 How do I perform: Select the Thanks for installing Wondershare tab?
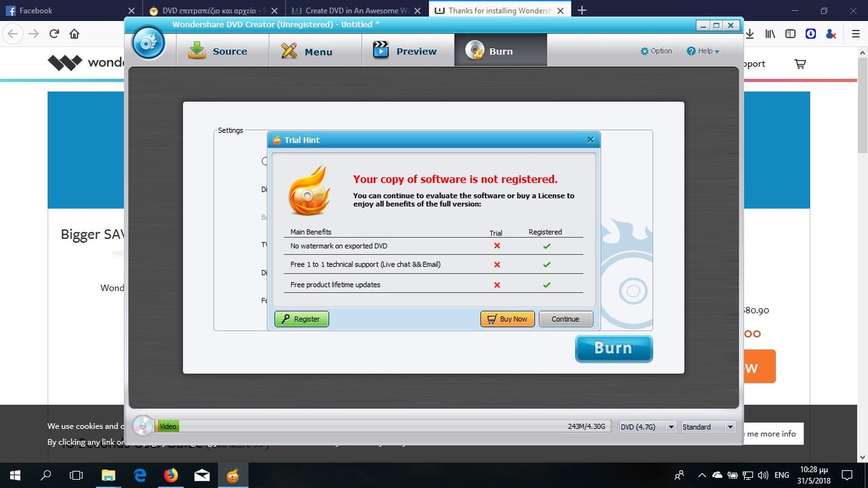(500, 11)
